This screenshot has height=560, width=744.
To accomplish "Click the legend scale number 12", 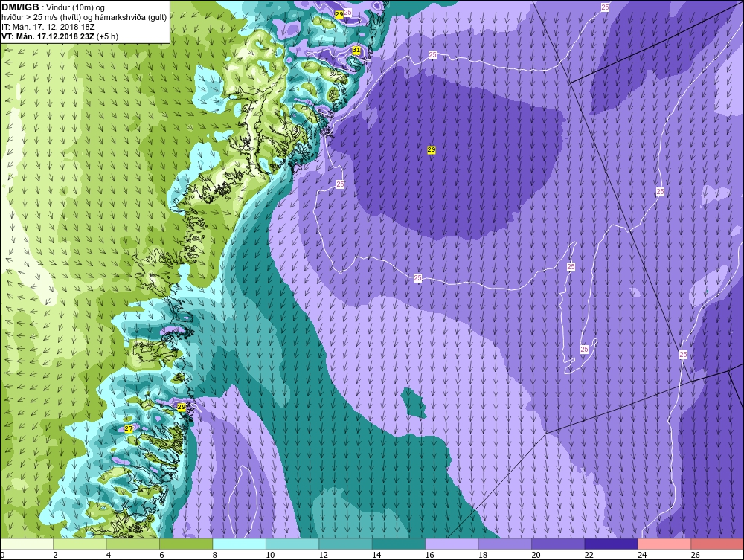I will (323, 556).
